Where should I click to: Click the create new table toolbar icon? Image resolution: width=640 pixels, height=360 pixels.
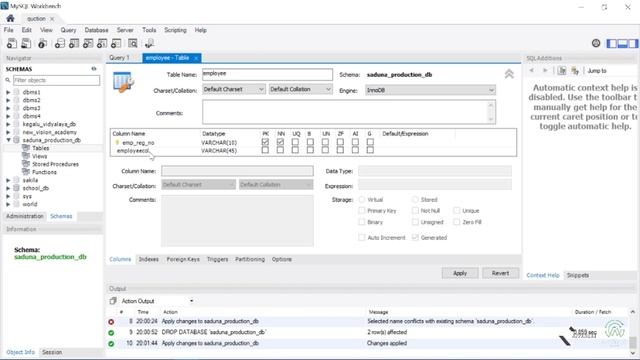click(x=74, y=43)
